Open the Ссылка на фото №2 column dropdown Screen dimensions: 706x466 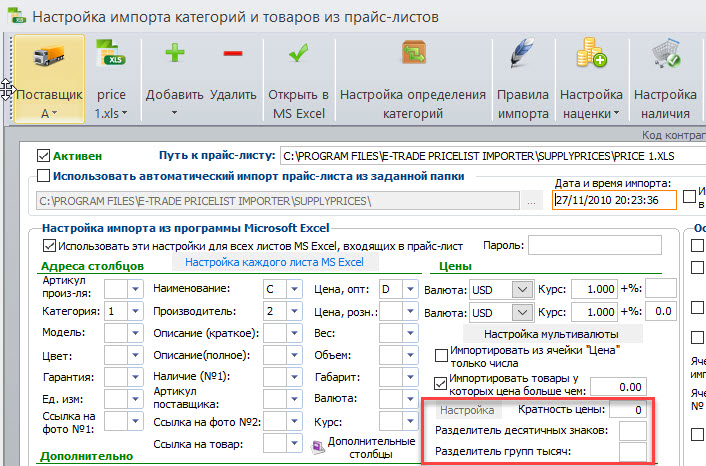[294, 421]
